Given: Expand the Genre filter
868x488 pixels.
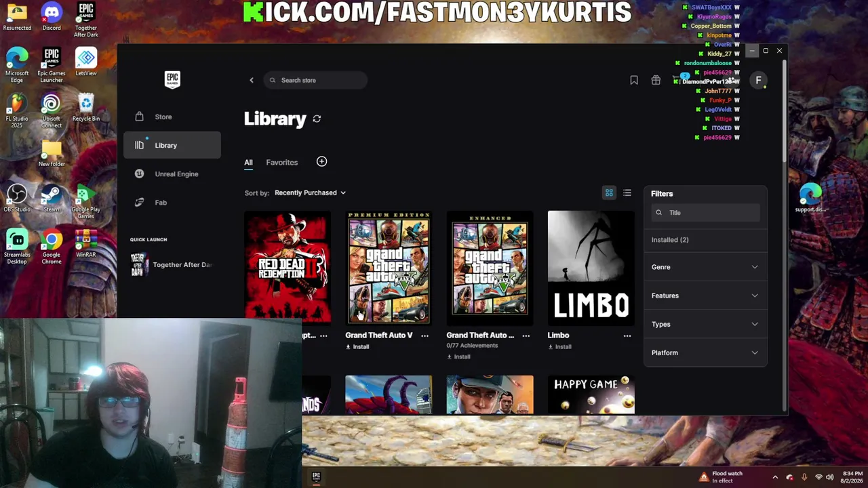Looking at the screenshot, I should pyautogui.click(x=705, y=267).
